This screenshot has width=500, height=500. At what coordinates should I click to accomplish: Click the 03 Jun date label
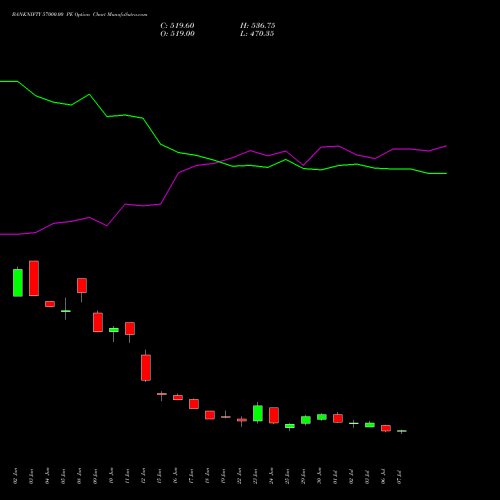point(31,476)
